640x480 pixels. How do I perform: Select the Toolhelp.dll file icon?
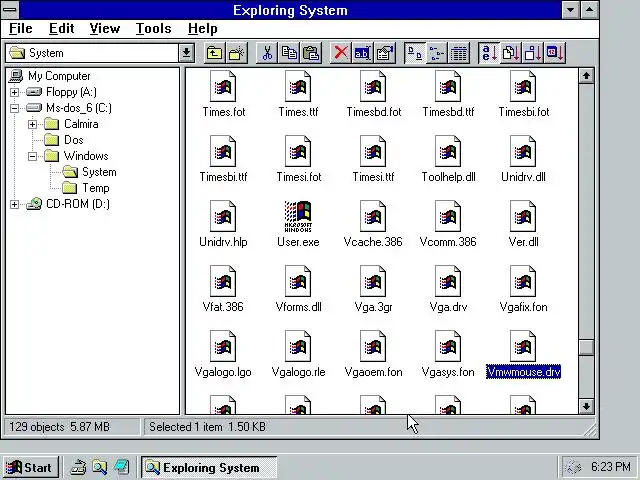(448, 151)
